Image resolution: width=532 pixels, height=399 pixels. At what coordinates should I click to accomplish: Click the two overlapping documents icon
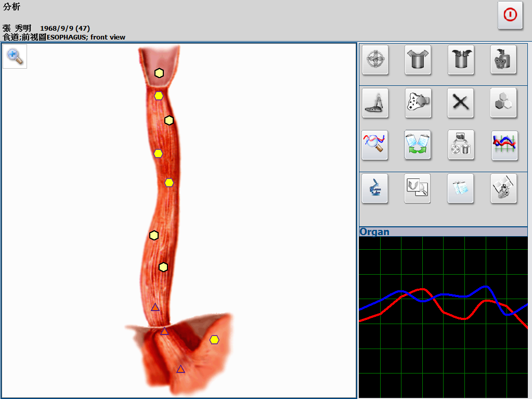[461, 188]
